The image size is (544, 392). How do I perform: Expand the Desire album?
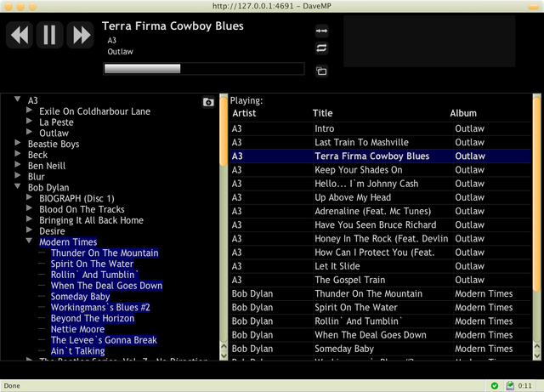[29, 230]
